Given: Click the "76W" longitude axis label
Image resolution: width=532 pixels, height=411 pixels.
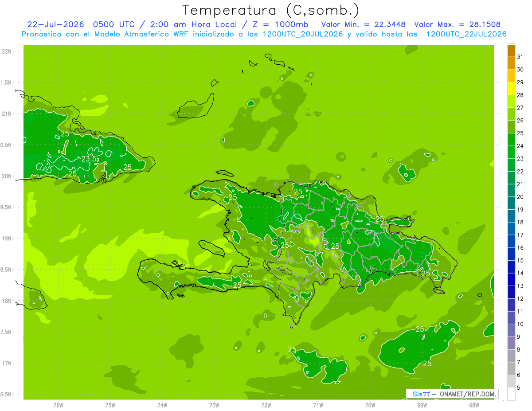Looking at the screenshot, I should click(58, 405).
